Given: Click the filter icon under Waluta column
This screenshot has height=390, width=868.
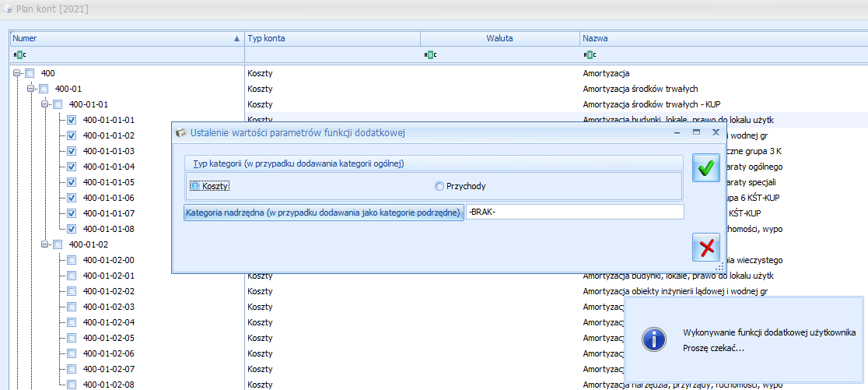Looking at the screenshot, I should 430,54.
